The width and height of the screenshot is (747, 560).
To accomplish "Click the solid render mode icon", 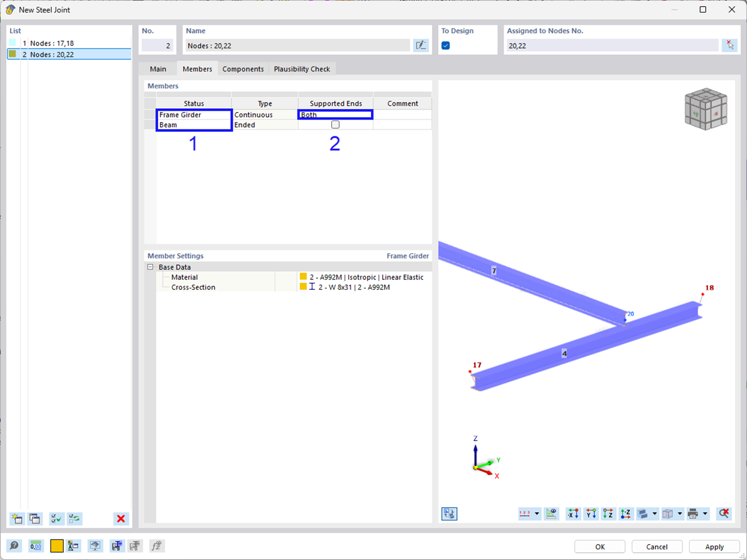I will coord(644,513).
